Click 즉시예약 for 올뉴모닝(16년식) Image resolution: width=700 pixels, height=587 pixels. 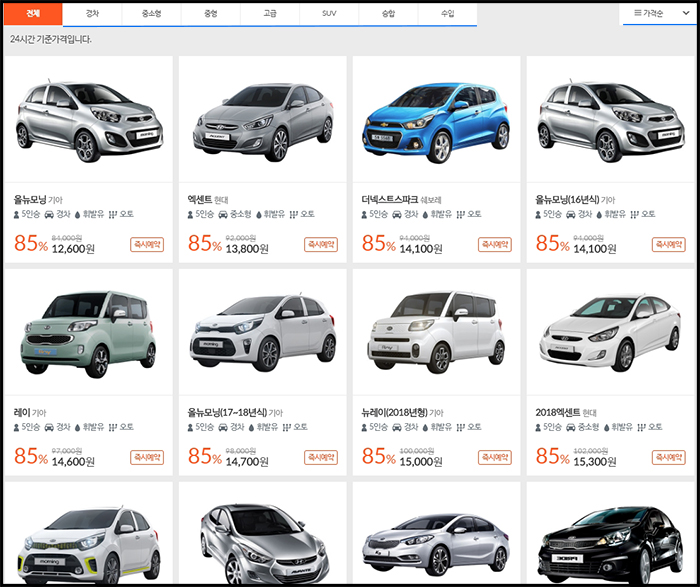coord(669,245)
